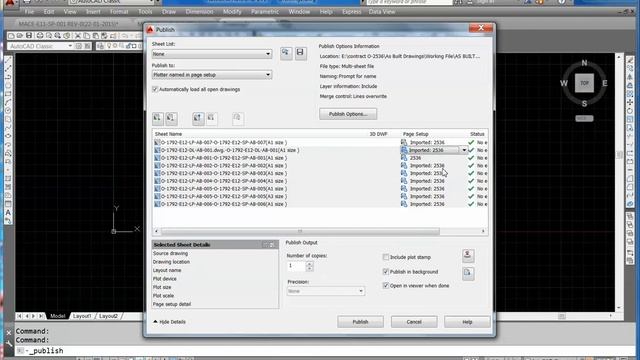
Task: Increase the number of copies with up arrow
Action: tap(309, 264)
